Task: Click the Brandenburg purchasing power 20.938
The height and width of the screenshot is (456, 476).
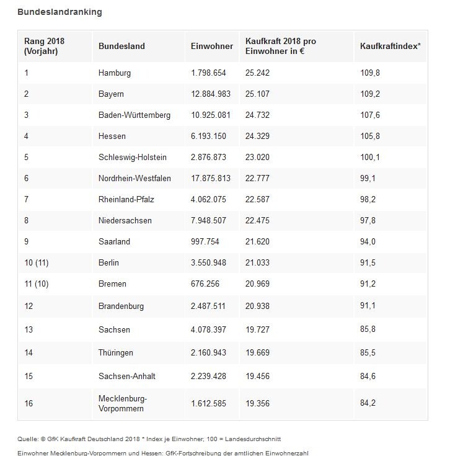Action: tap(257, 306)
